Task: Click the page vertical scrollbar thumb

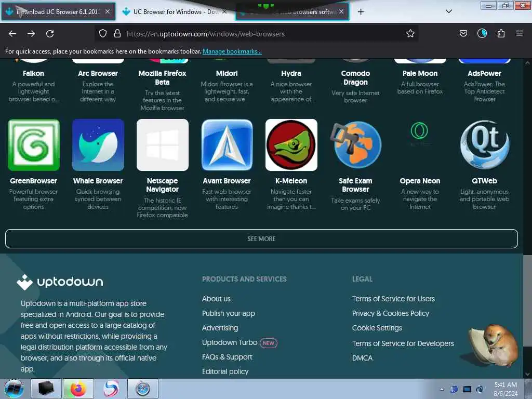Action: [527, 301]
